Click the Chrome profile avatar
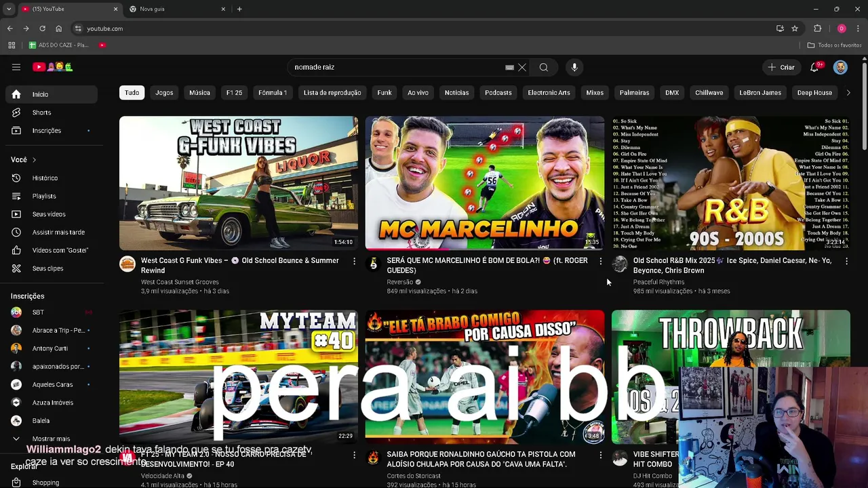The image size is (868, 488). click(x=842, y=28)
